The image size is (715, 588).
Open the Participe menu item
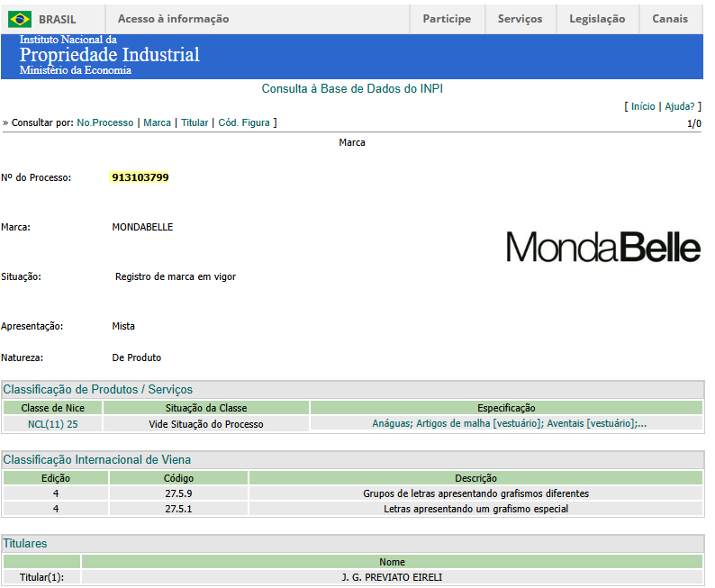447,19
